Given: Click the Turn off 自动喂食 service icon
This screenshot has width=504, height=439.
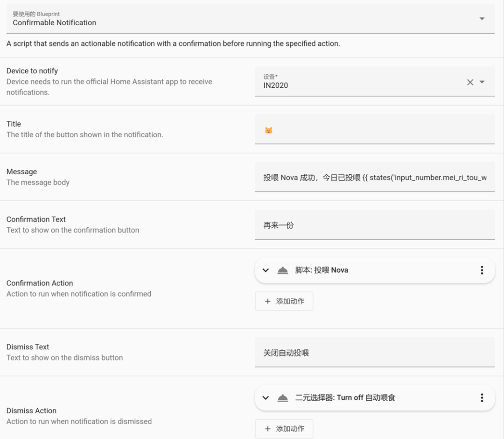Looking at the screenshot, I should 283,398.
